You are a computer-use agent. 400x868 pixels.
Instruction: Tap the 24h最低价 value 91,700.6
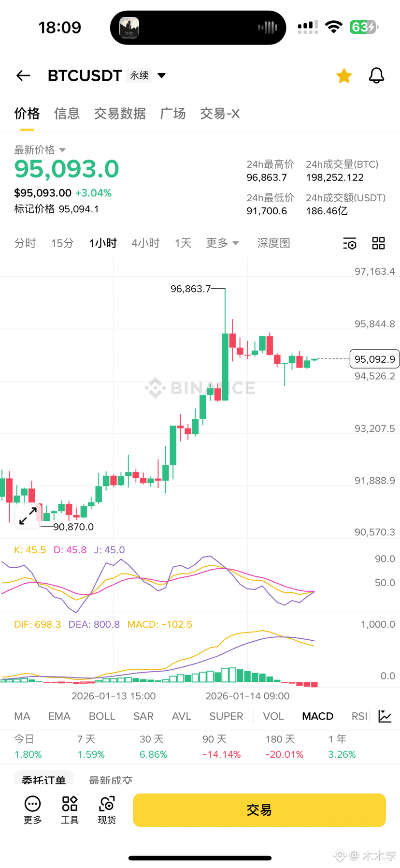[x=267, y=211]
